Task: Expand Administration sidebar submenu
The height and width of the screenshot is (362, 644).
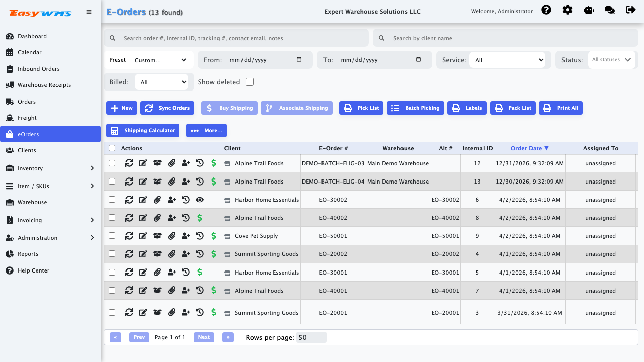Action: (50, 238)
